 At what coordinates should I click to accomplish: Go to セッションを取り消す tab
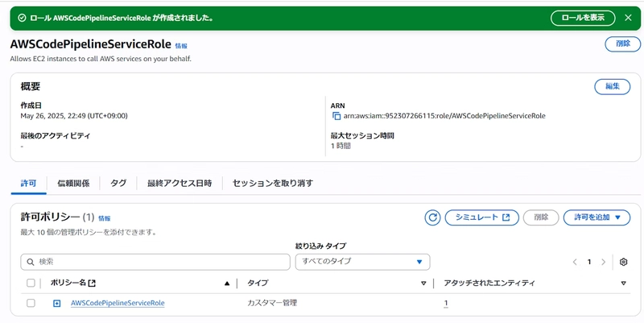coord(273,184)
